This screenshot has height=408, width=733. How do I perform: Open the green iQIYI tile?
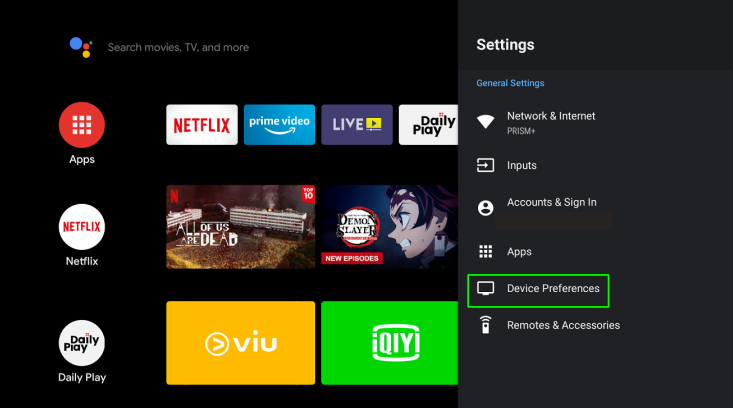[389, 343]
